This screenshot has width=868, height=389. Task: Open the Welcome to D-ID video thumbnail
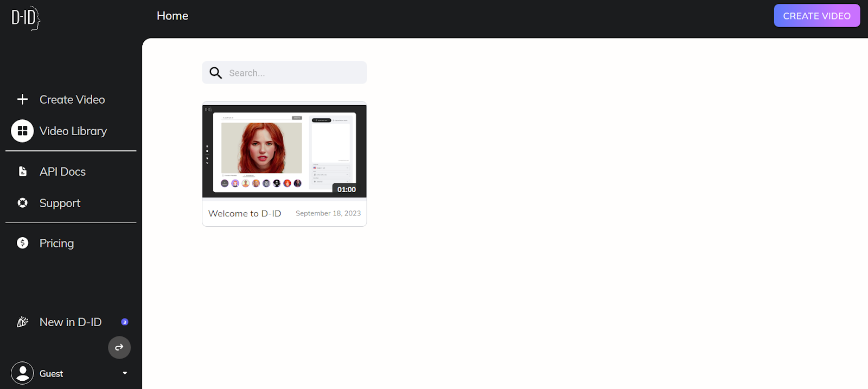tap(284, 151)
